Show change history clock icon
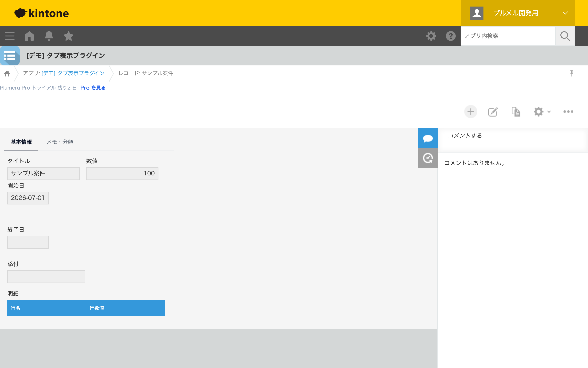Viewport: 588px width, 368px height. pyautogui.click(x=428, y=158)
